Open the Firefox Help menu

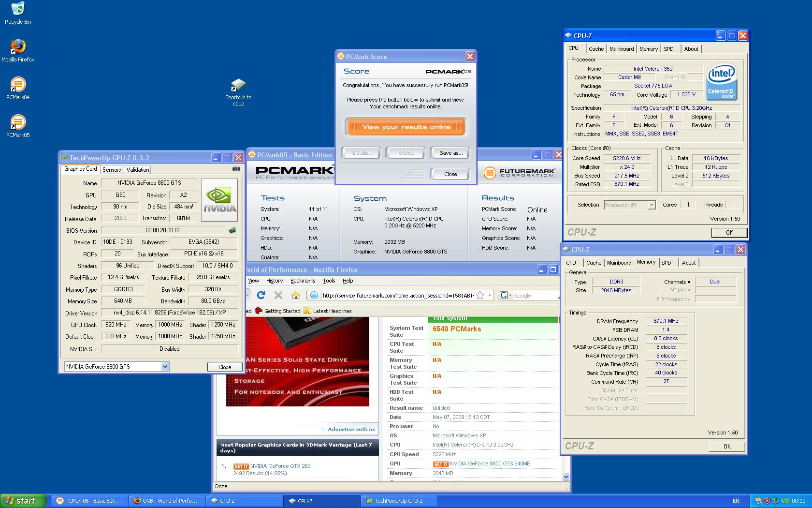click(348, 281)
